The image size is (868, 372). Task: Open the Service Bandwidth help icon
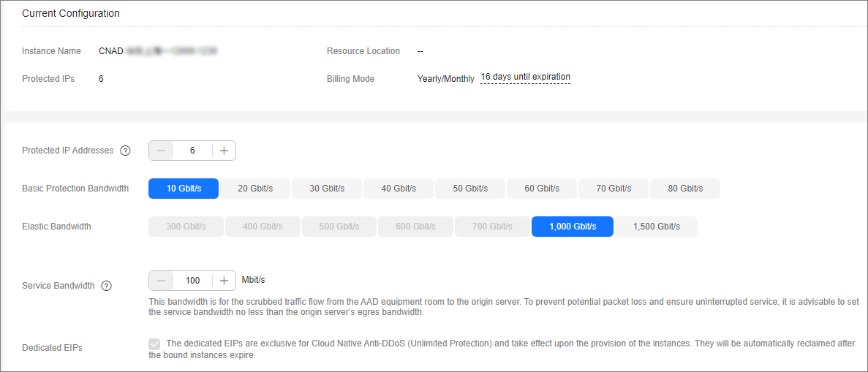tap(107, 286)
